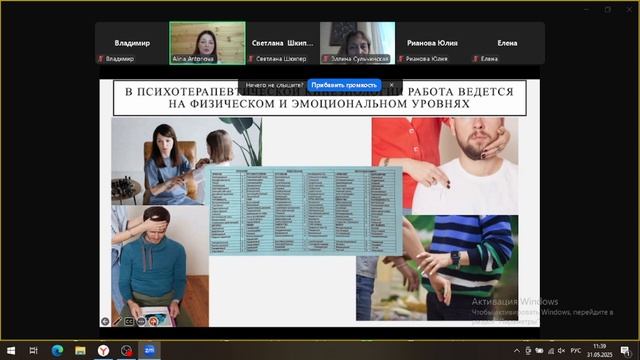
Task: Click photo of woman therapist in armchair
Action: pyautogui.click(x=187, y=161)
